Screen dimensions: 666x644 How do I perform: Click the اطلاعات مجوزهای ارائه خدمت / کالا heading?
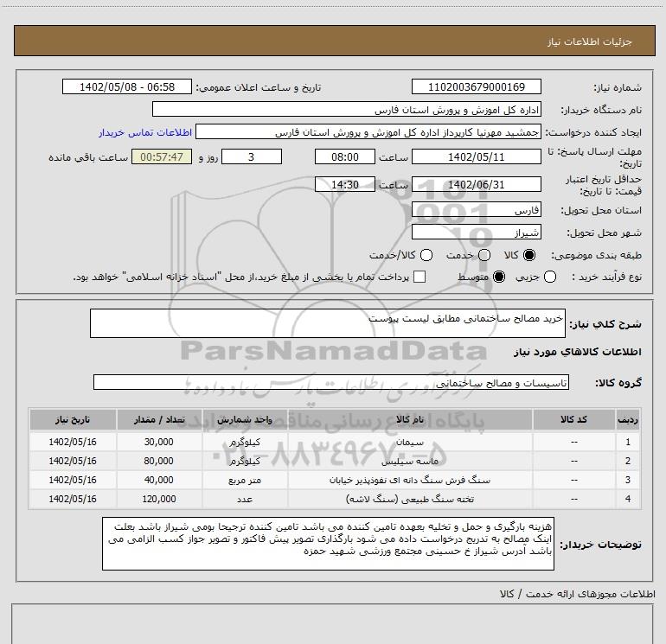577,594
